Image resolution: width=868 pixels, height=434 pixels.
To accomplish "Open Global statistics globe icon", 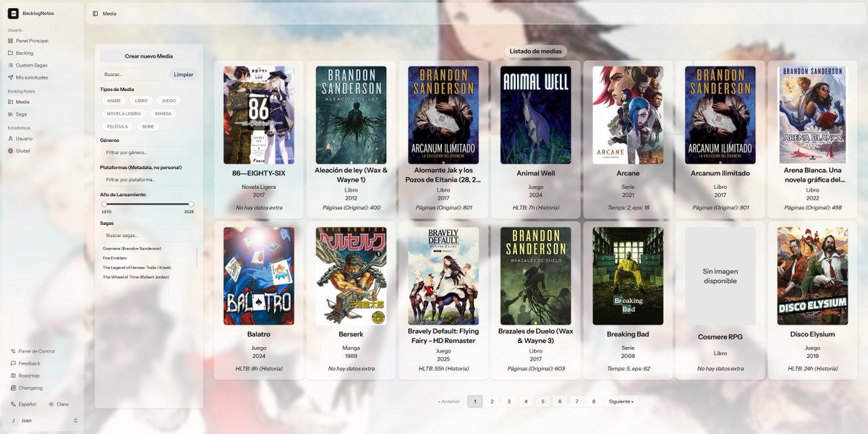I will 10,151.
